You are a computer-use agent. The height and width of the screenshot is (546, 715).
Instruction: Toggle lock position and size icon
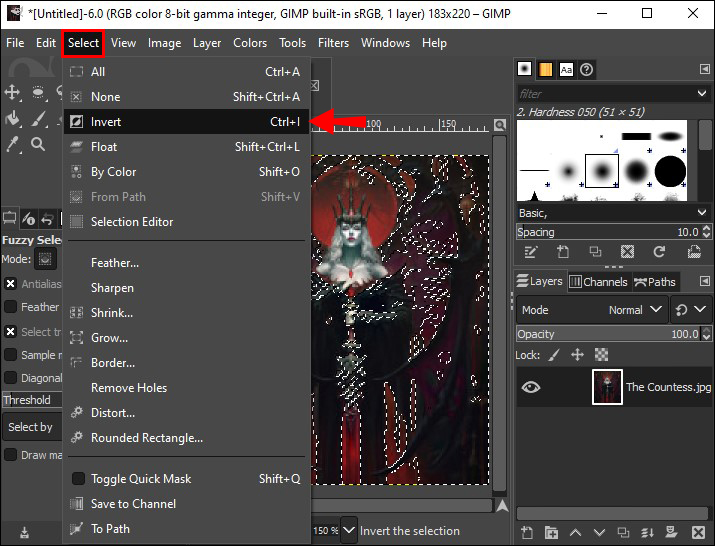(x=577, y=355)
